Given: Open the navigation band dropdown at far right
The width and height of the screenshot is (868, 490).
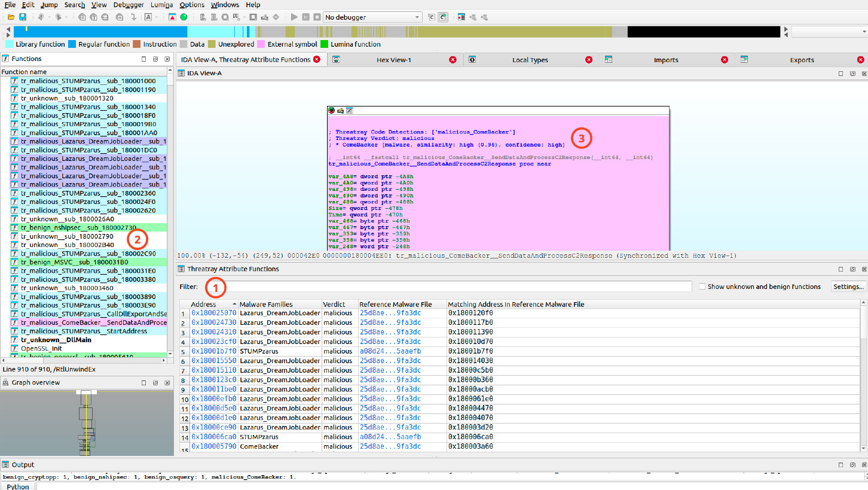Looking at the screenshot, I should [863, 32].
